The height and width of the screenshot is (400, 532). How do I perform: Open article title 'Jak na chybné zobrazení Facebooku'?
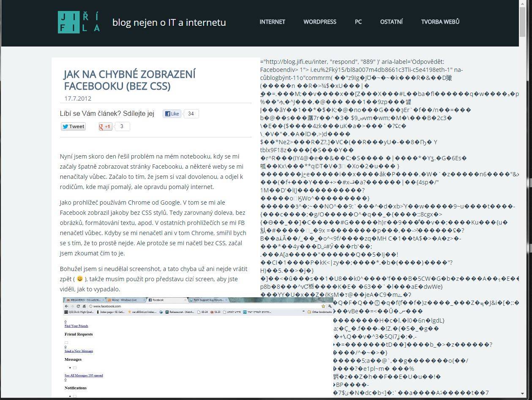(130, 80)
